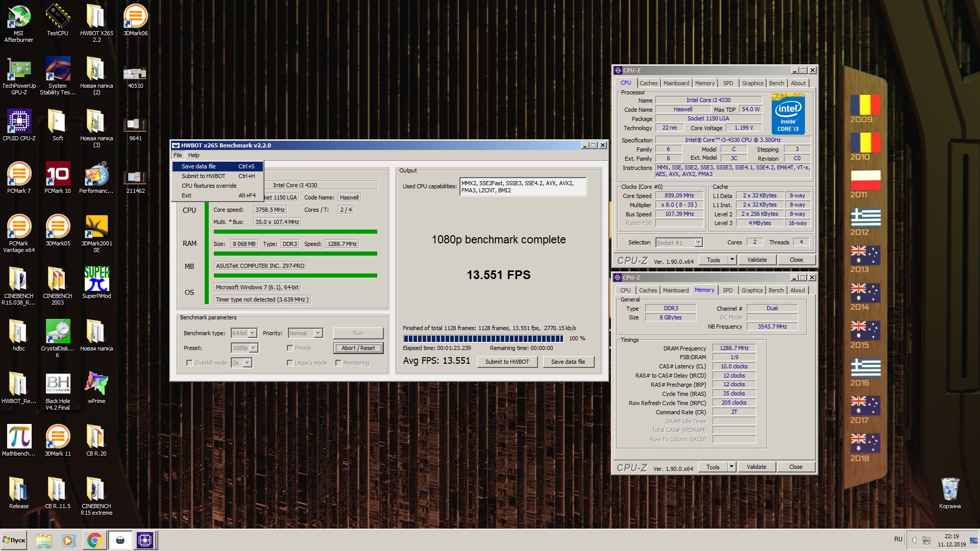Launch PCMark Vantage x64 icon
Viewport: 980px width, 551px height.
[x=19, y=233]
